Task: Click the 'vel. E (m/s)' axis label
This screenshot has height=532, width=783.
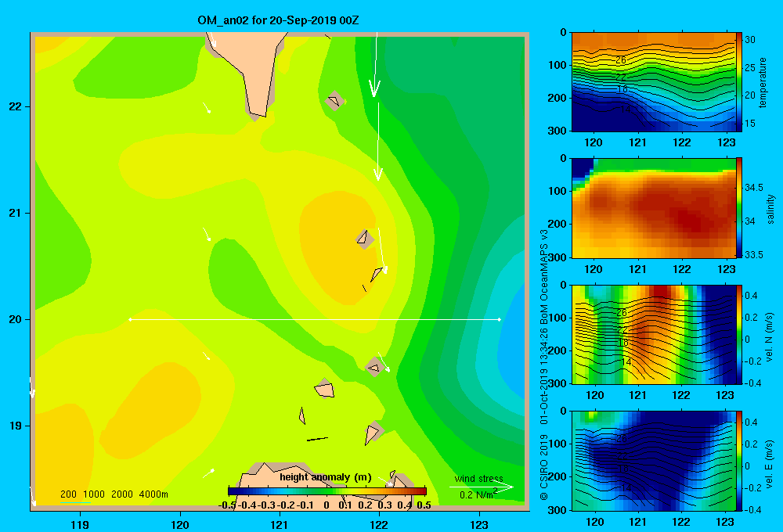Action: coord(770,464)
